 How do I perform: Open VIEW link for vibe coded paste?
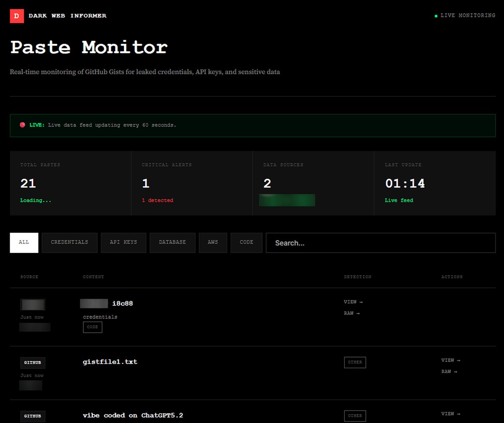coord(451,414)
